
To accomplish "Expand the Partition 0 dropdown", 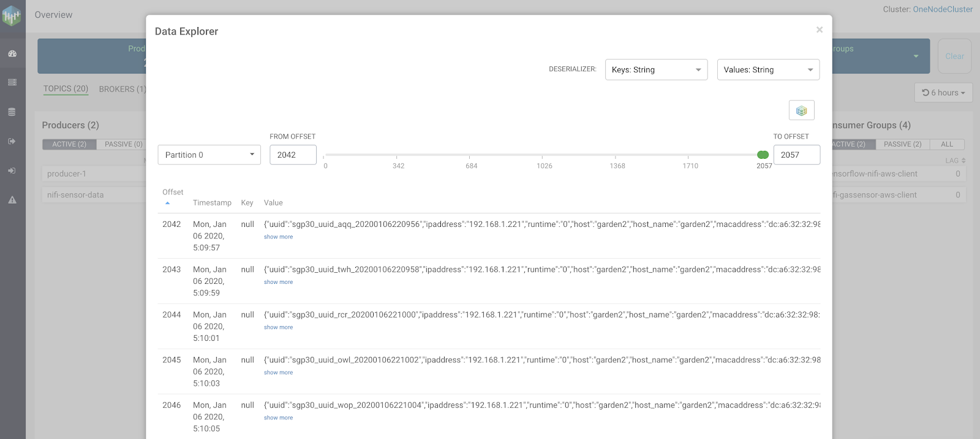I will tap(209, 155).
